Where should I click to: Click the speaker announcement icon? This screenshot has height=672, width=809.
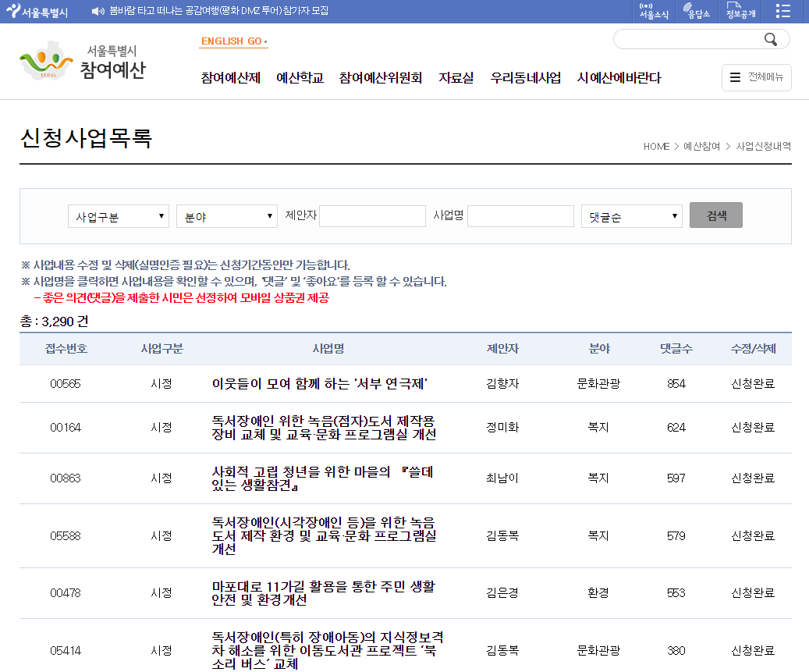click(98, 11)
